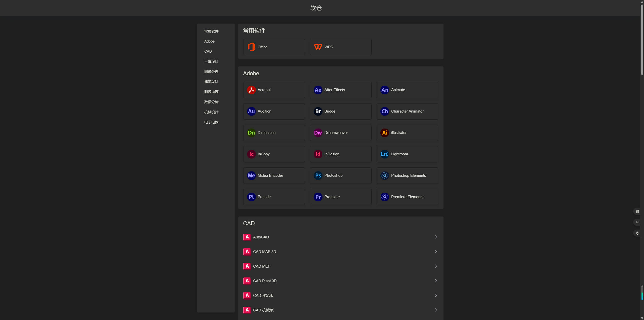Open 机械设计 sidebar category
The width and height of the screenshot is (644, 320).
pyautogui.click(x=211, y=112)
